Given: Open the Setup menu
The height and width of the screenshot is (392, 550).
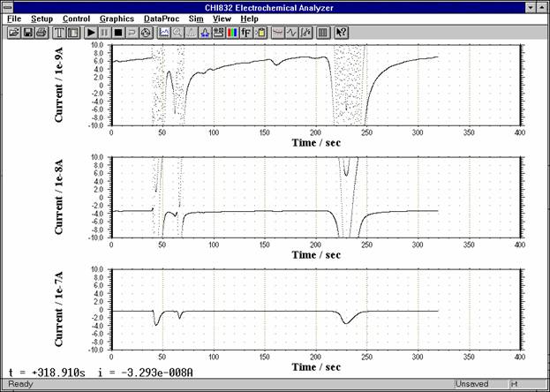Looking at the screenshot, I should coord(41,19).
